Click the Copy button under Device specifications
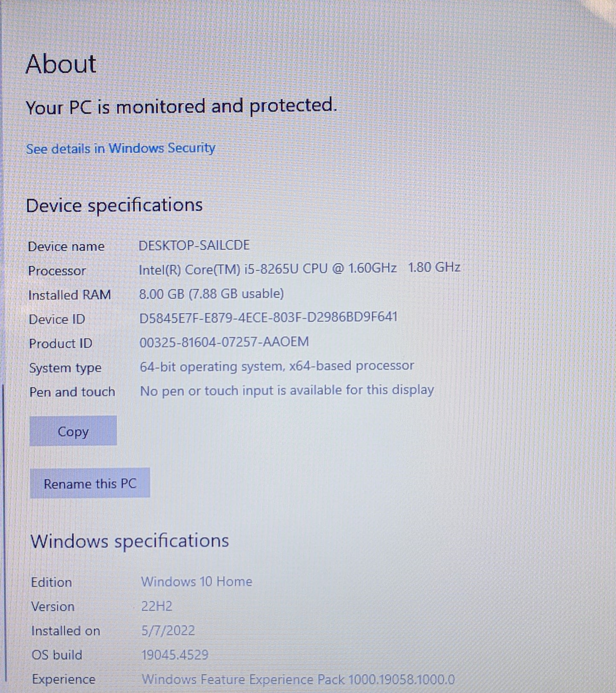The width and height of the screenshot is (616, 693). click(73, 431)
